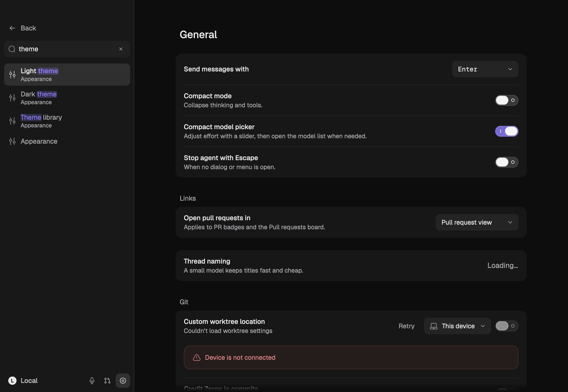
Task: Click Couldn't load worktree settings text
Action: pos(228,331)
